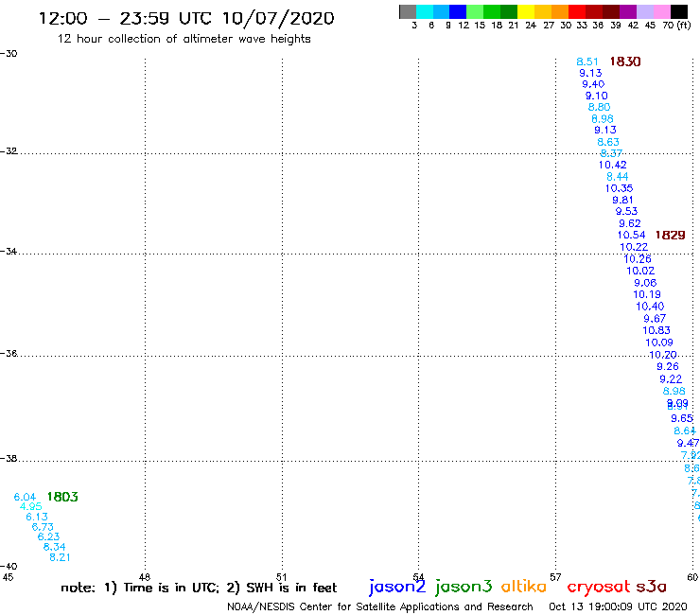Click the '10.26' wave height value
This screenshot has height=615, width=700.
[637, 258]
